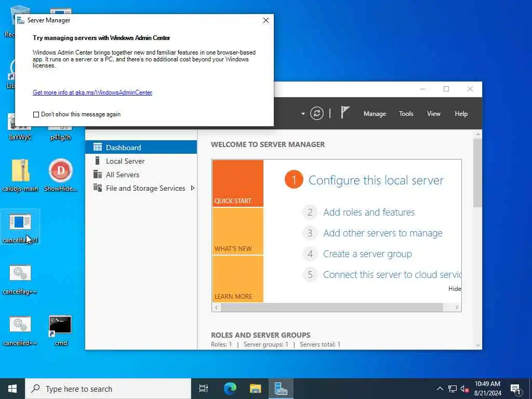
Task: Select Dashboard in the navigation pane
Action: [141, 147]
